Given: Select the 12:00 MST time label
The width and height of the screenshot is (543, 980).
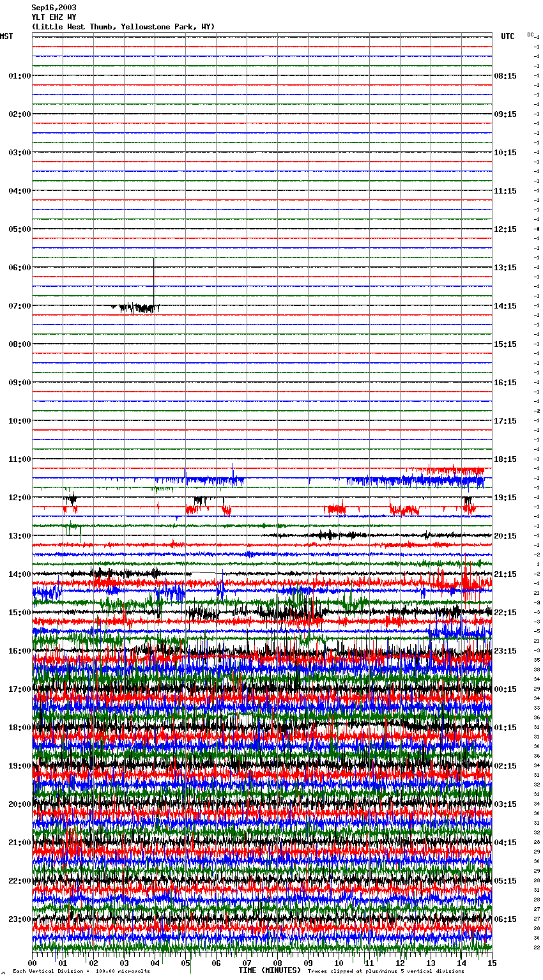Looking at the screenshot, I should [x=20, y=498].
